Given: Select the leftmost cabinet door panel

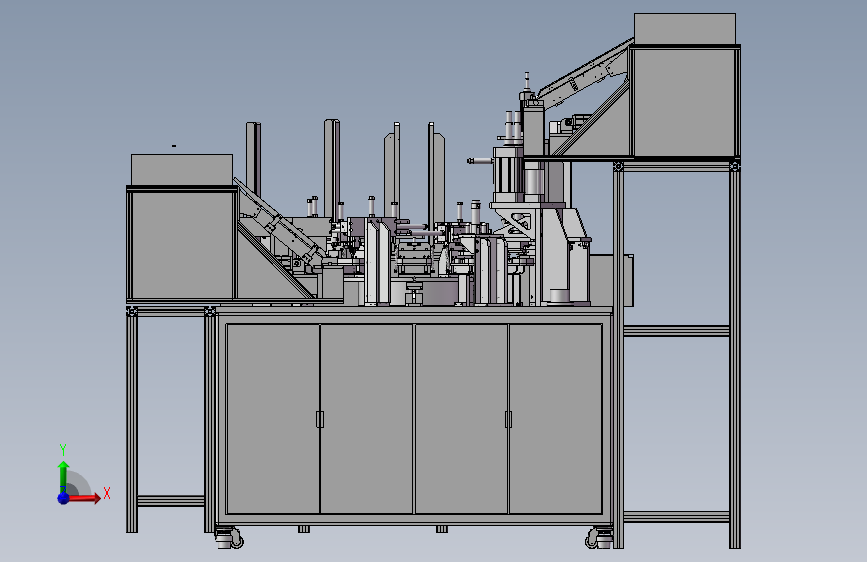Looking at the screenshot, I should (273, 419).
